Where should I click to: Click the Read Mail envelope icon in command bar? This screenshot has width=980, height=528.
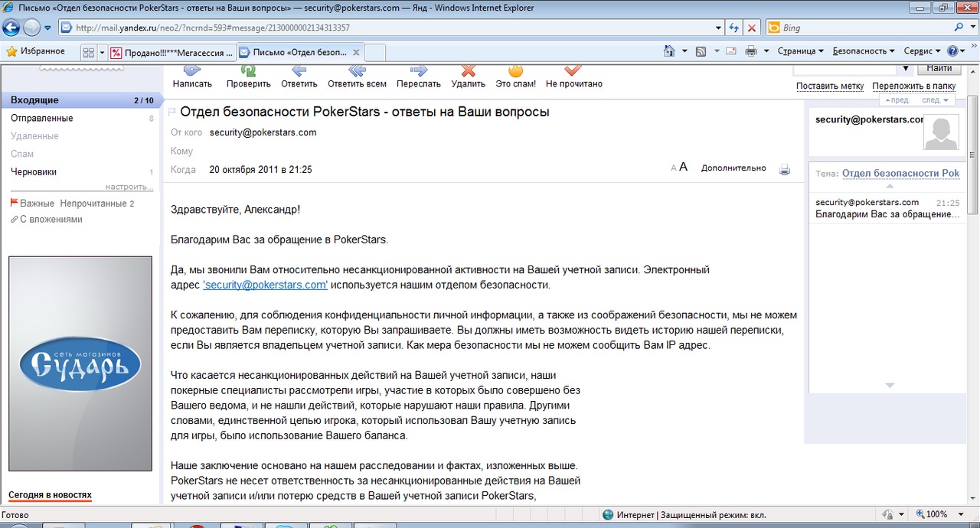[731, 51]
